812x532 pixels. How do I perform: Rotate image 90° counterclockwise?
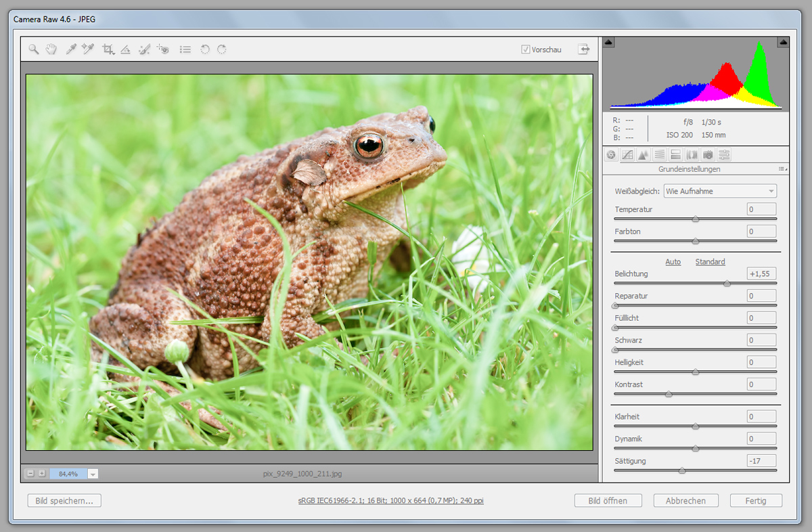[x=204, y=49]
